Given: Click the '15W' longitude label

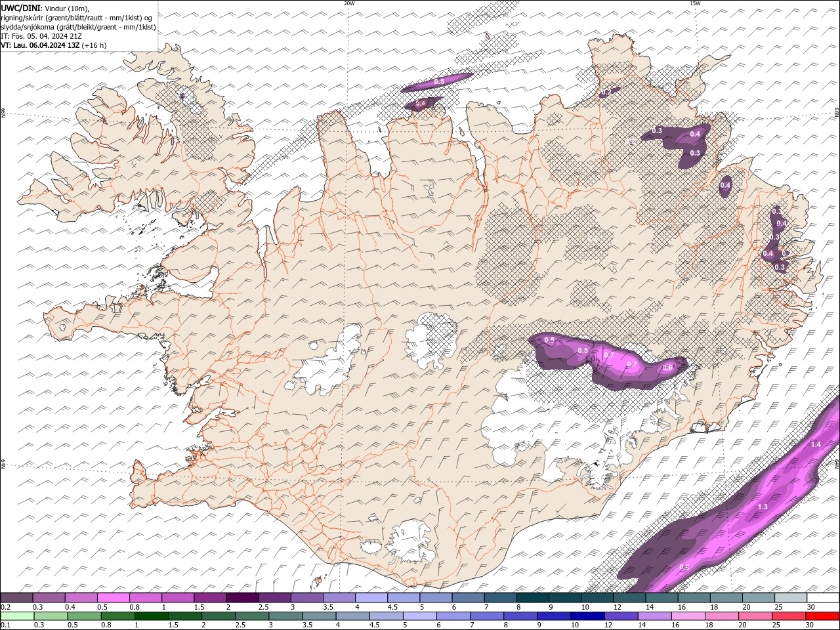Looking at the screenshot, I should click(695, 3).
